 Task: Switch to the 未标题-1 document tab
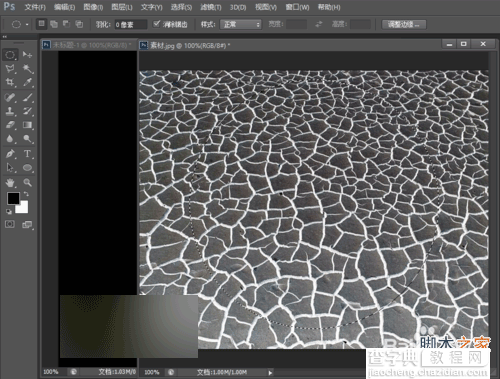click(89, 45)
